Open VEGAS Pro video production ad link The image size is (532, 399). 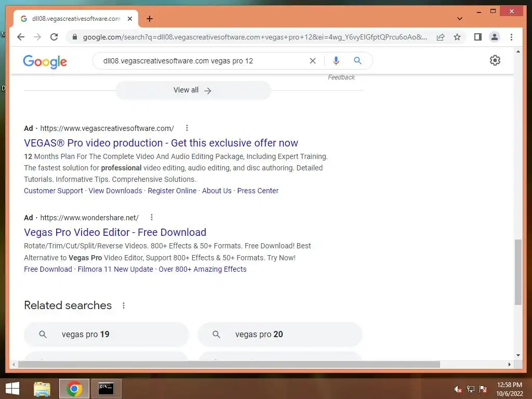(161, 143)
